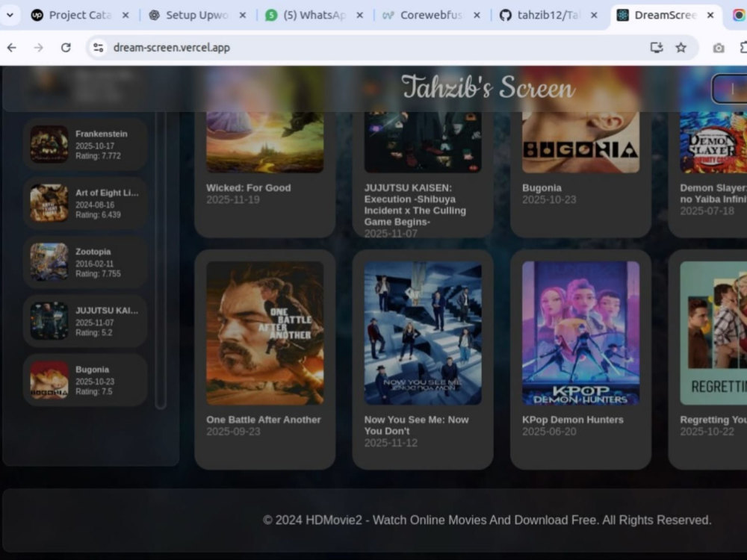This screenshot has width=747, height=560.
Task: Open KPop Demon Hunters poster
Action: coord(580,333)
